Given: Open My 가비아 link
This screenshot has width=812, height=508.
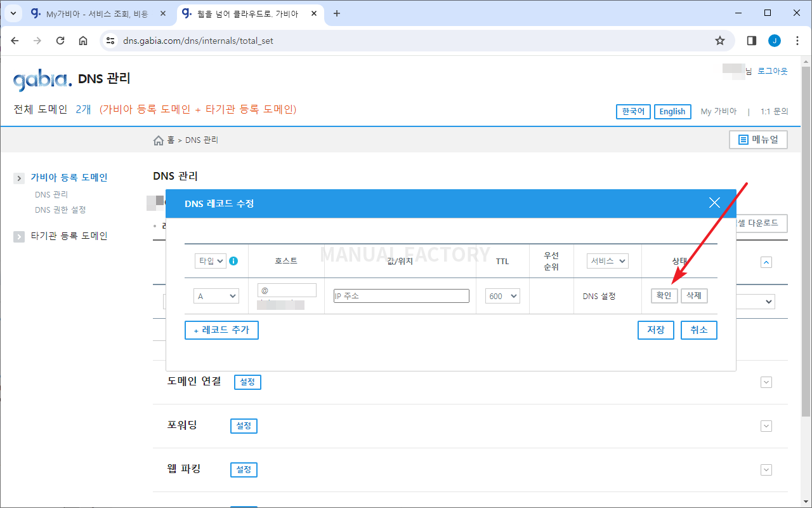Looking at the screenshot, I should pos(719,112).
